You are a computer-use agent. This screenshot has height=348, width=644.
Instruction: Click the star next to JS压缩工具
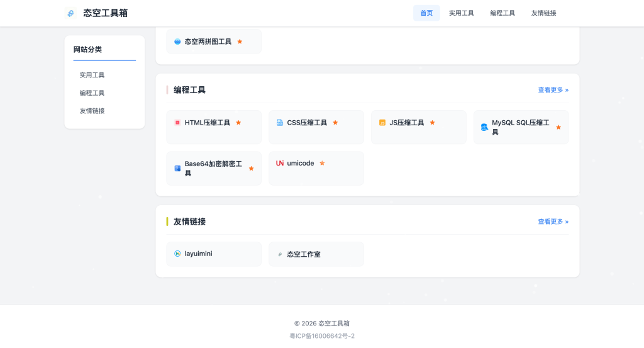432,123
